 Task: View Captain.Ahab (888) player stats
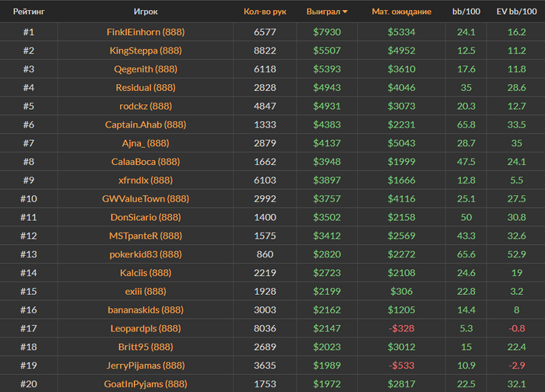coord(146,124)
